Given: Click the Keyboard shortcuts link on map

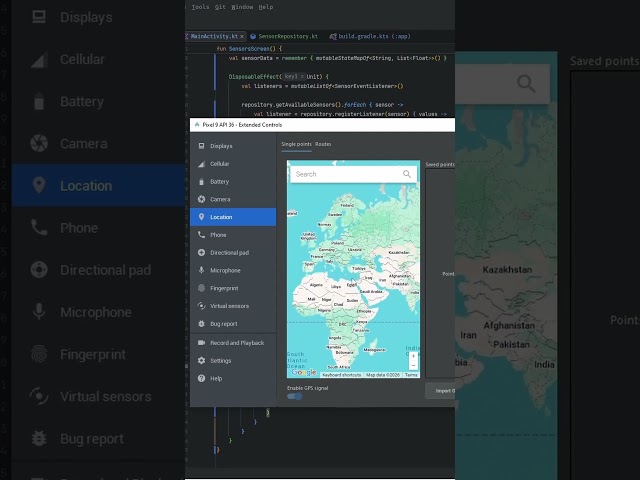Looking at the screenshot, I should point(342,375).
